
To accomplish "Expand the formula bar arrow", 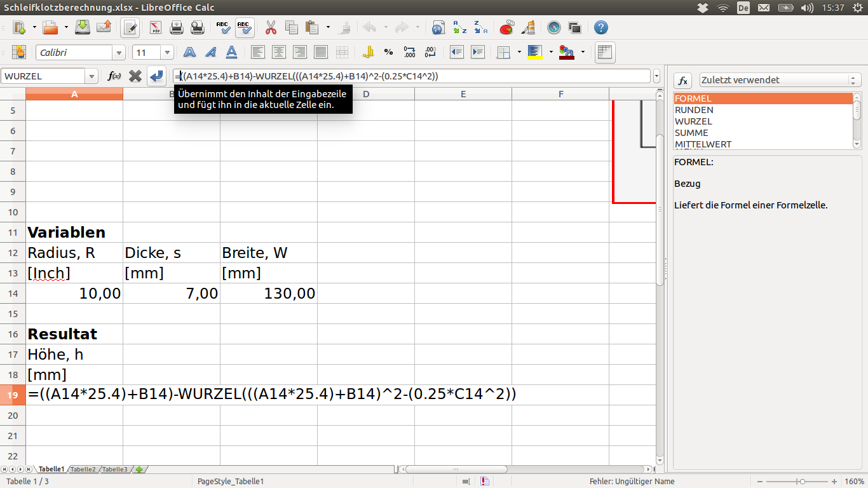I will [656, 76].
